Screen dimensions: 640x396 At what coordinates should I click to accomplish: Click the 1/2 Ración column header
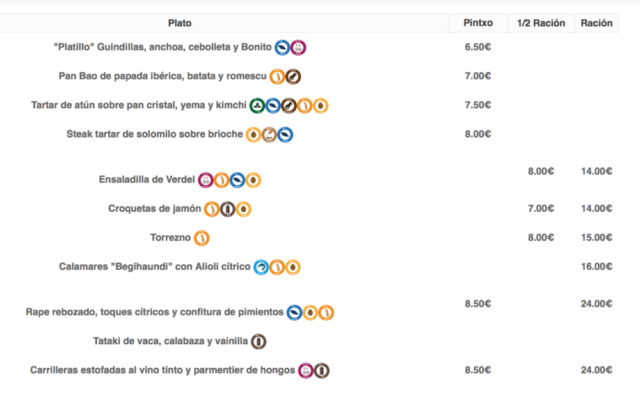[x=541, y=23]
